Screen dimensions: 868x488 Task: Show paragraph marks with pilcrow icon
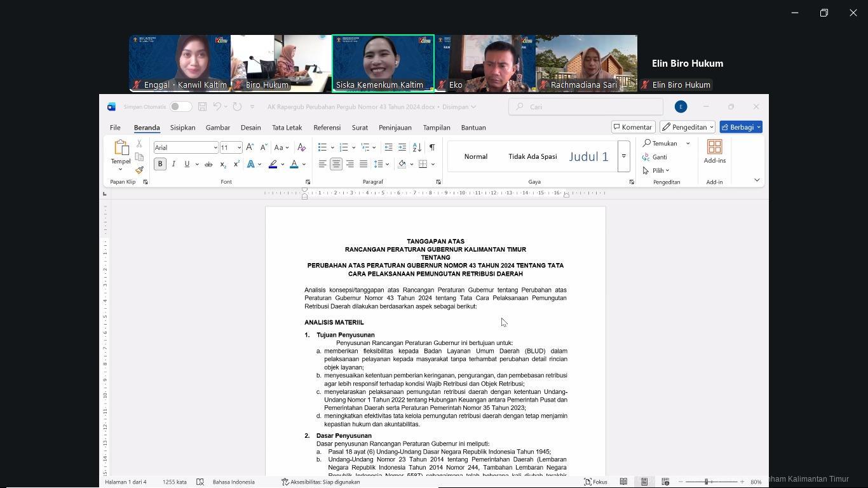[432, 147]
